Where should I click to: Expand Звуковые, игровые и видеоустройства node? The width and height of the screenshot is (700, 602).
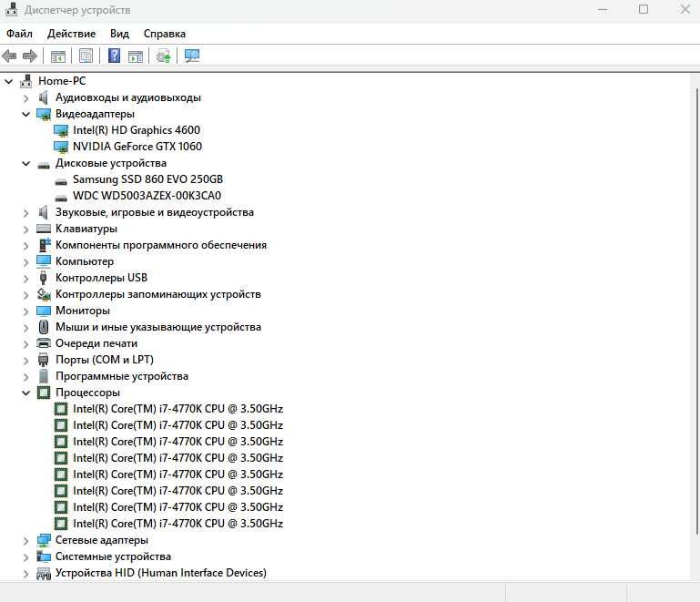pyautogui.click(x=25, y=213)
